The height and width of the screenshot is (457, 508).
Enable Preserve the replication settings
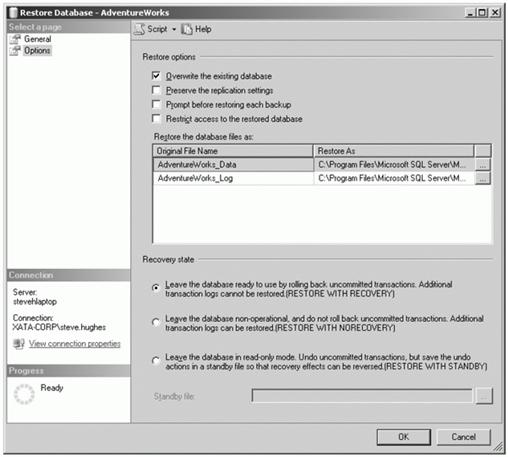[156, 90]
